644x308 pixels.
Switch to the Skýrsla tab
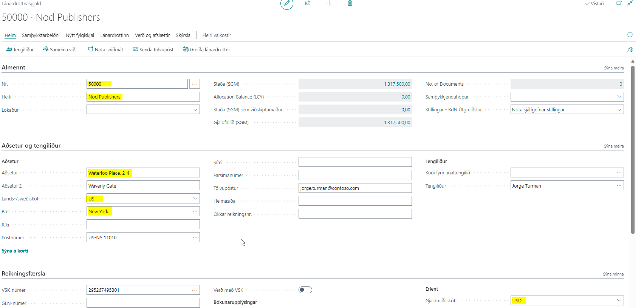pos(183,35)
